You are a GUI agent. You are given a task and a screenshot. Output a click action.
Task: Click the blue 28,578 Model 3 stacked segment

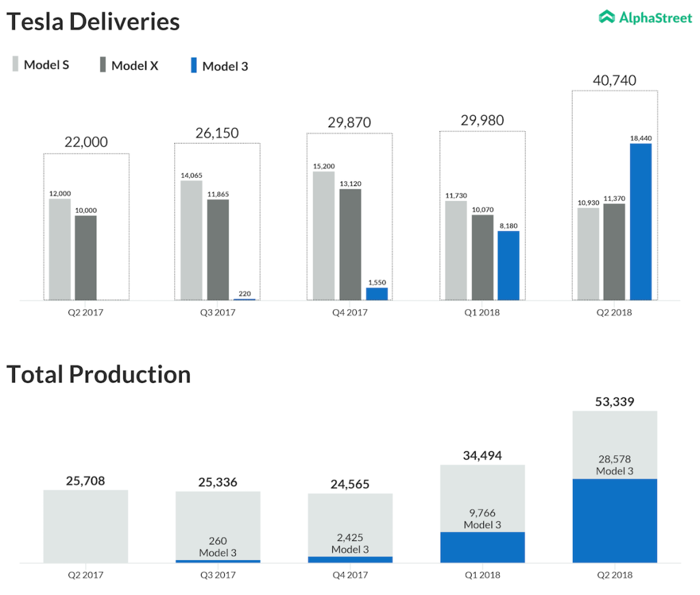(x=615, y=520)
